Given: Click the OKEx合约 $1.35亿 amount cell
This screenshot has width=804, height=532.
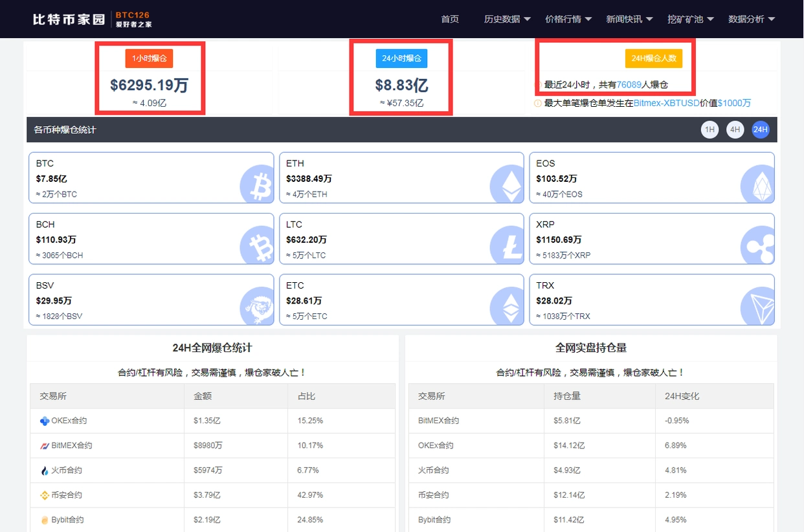Looking at the screenshot, I should pyautogui.click(x=236, y=421).
